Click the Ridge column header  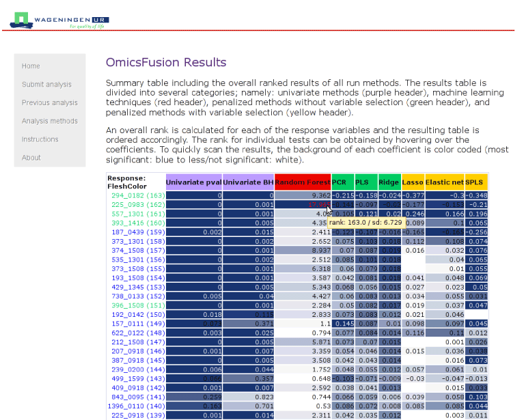[x=389, y=182]
